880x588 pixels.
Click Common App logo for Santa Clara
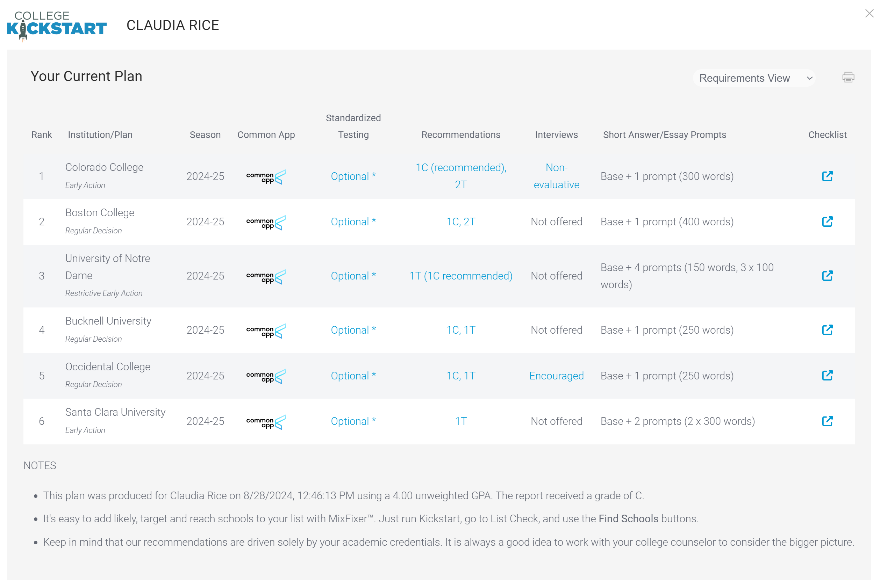pyautogui.click(x=266, y=422)
